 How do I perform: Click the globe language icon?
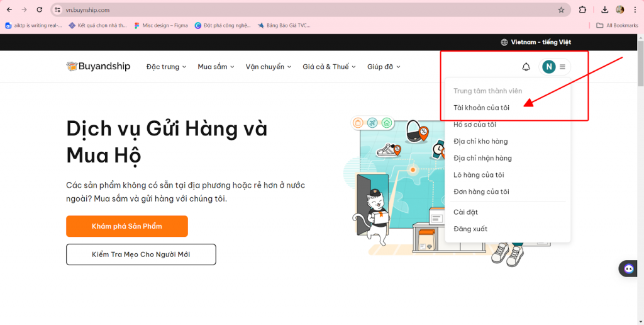coord(504,42)
